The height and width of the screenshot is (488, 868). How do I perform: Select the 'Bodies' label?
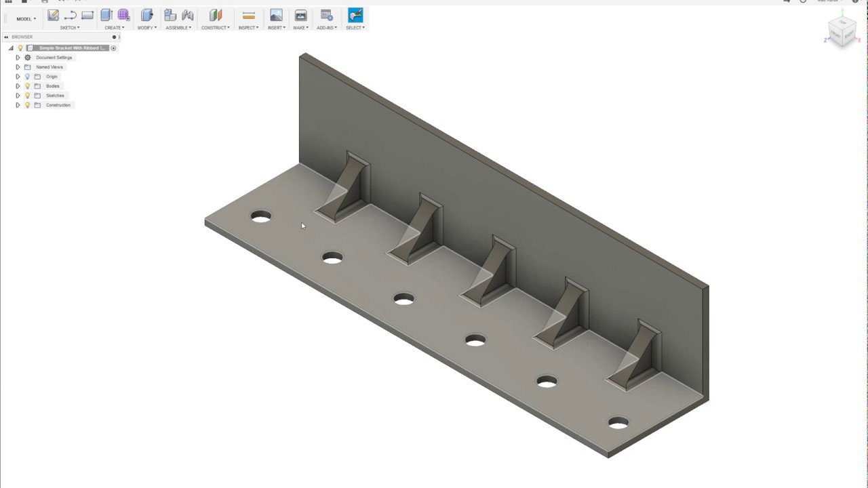[x=53, y=86]
